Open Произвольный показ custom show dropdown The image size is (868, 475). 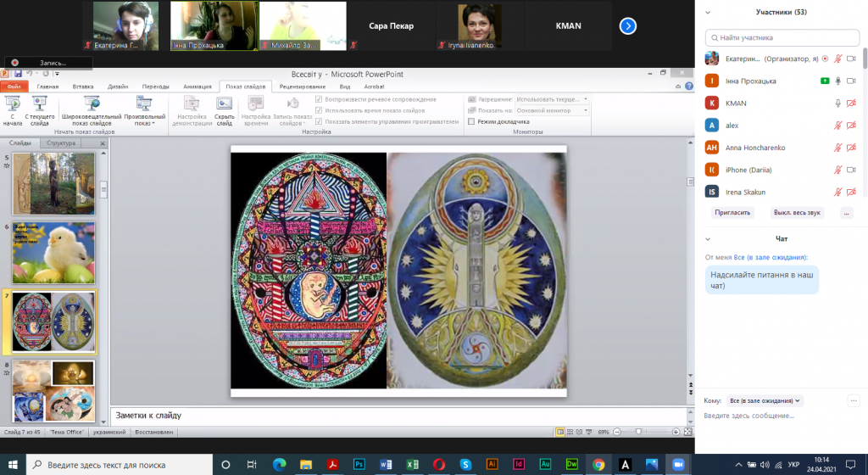point(144,110)
